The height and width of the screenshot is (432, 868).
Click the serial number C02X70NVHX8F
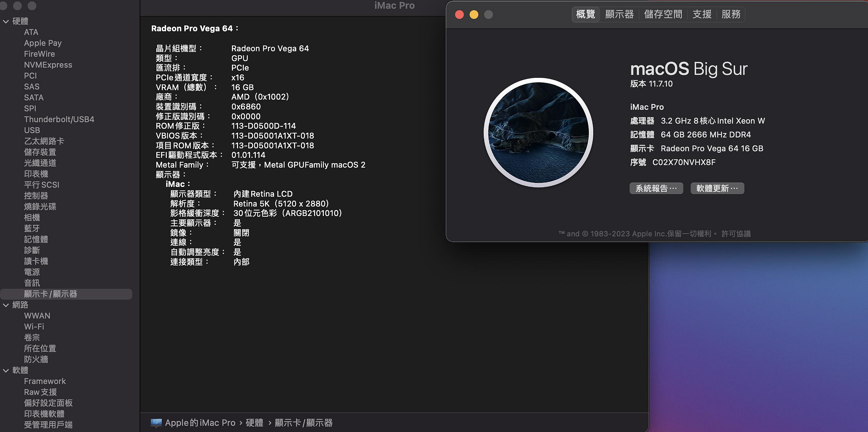pyautogui.click(x=684, y=163)
